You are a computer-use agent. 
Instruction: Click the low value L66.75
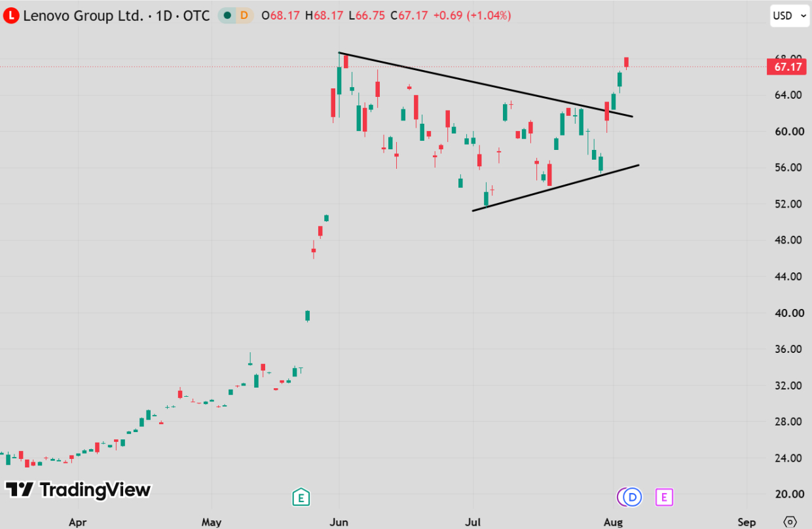367,16
